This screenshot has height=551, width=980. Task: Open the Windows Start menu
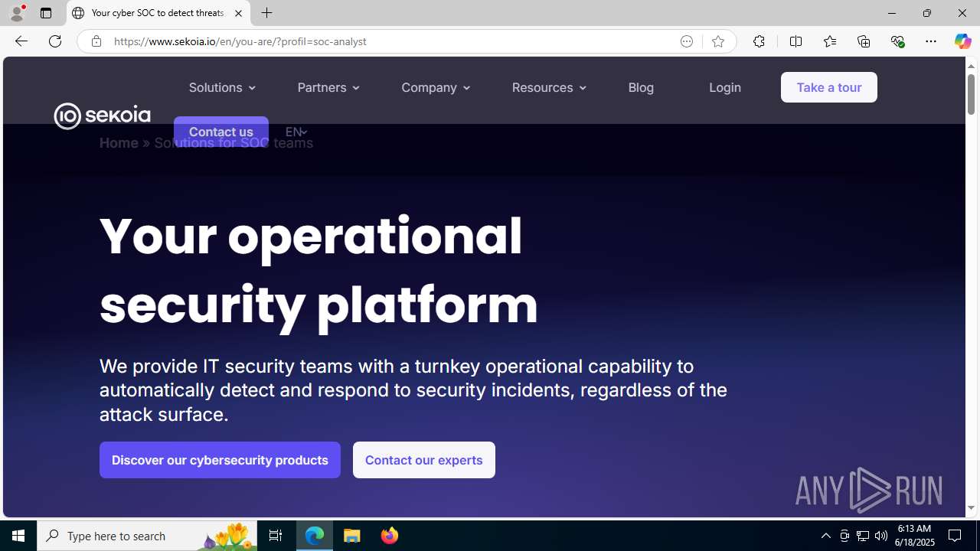point(18,536)
